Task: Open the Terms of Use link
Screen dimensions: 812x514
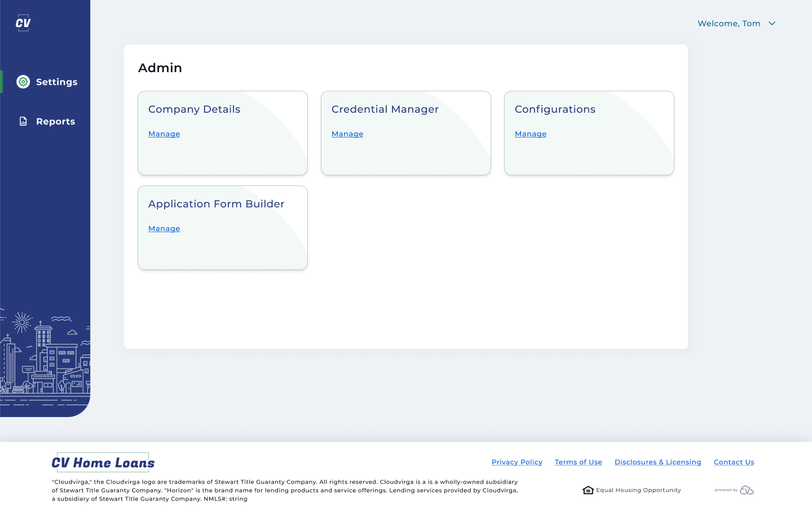Action: pos(578,462)
